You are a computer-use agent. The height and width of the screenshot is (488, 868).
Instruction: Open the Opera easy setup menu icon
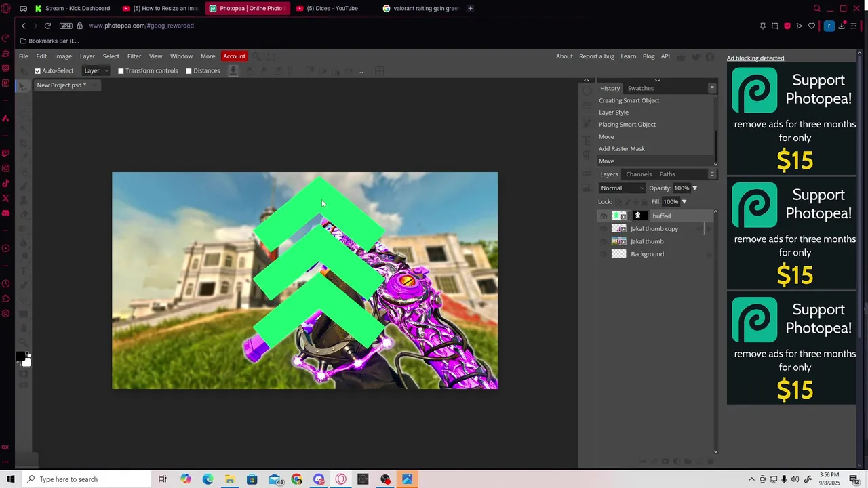(854, 26)
